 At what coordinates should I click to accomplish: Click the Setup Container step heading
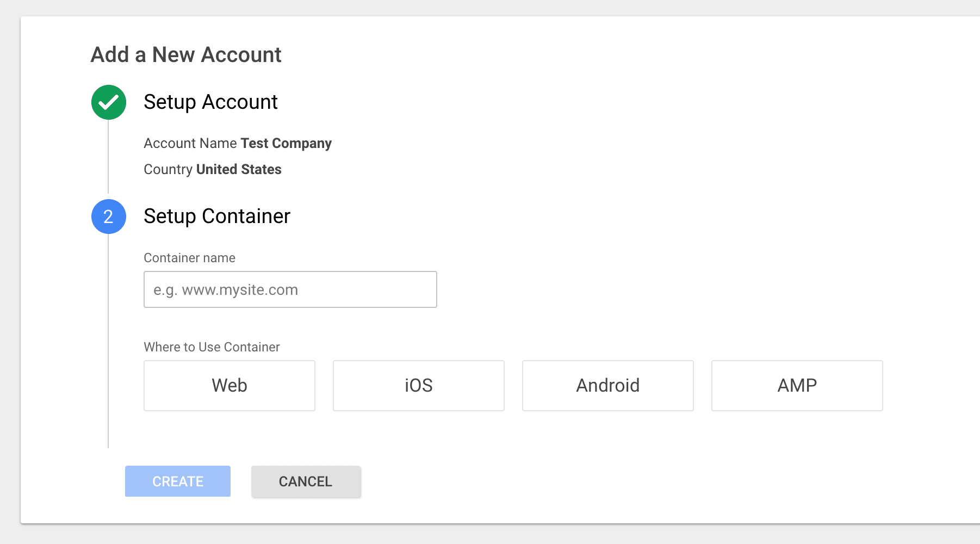pyautogui.click(x=216, y=217)
